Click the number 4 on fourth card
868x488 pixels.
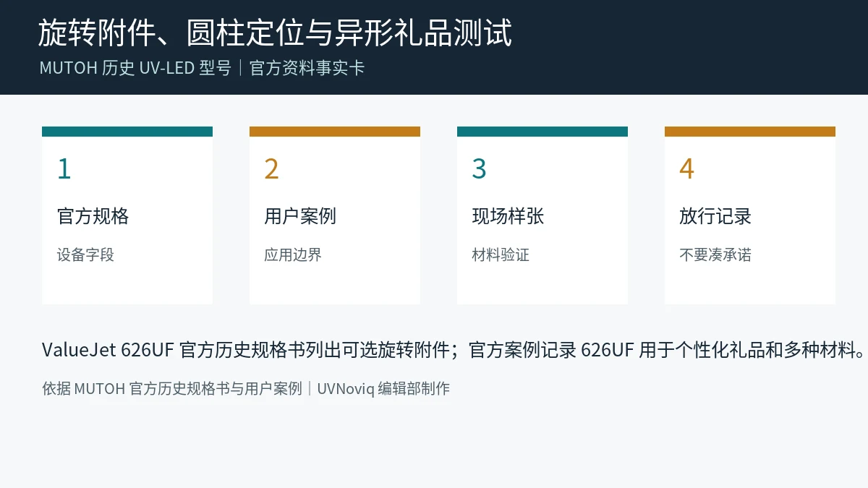pyautogui.click(x=686, y=168)
